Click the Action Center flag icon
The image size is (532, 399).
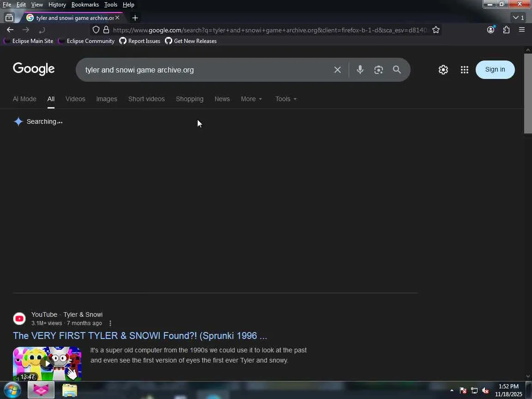[x=463, y=391]
